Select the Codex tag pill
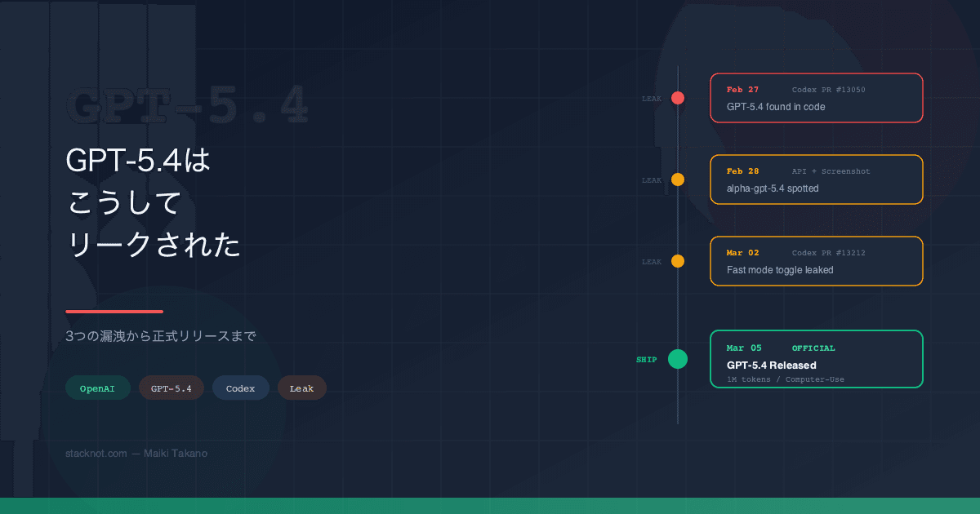 point(241,388)
